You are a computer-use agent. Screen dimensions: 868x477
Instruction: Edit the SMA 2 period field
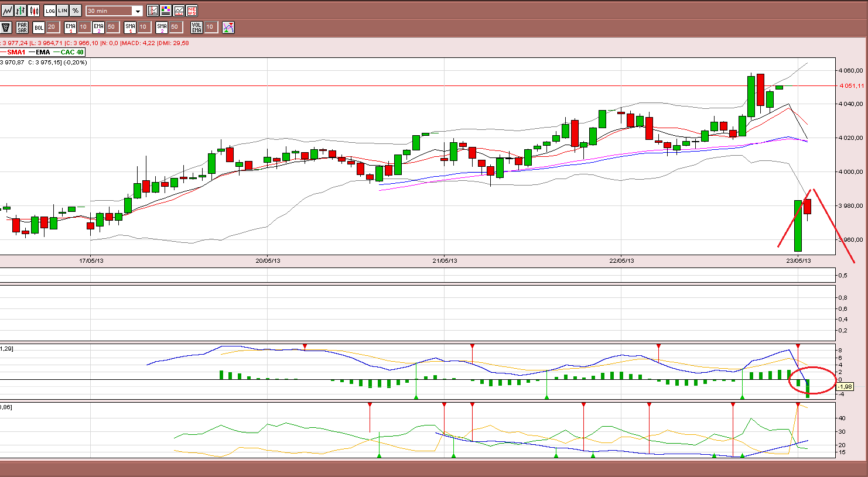pos(175,27)
